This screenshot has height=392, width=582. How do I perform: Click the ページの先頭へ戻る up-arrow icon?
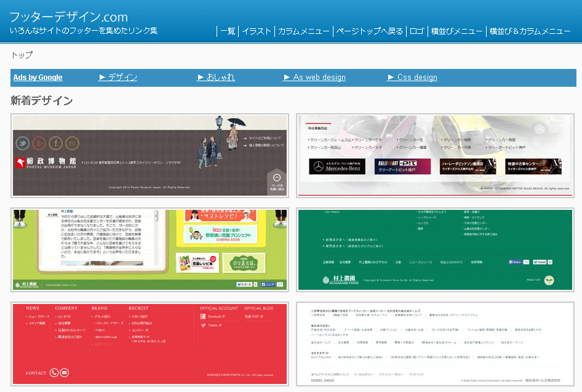[277, 177]
